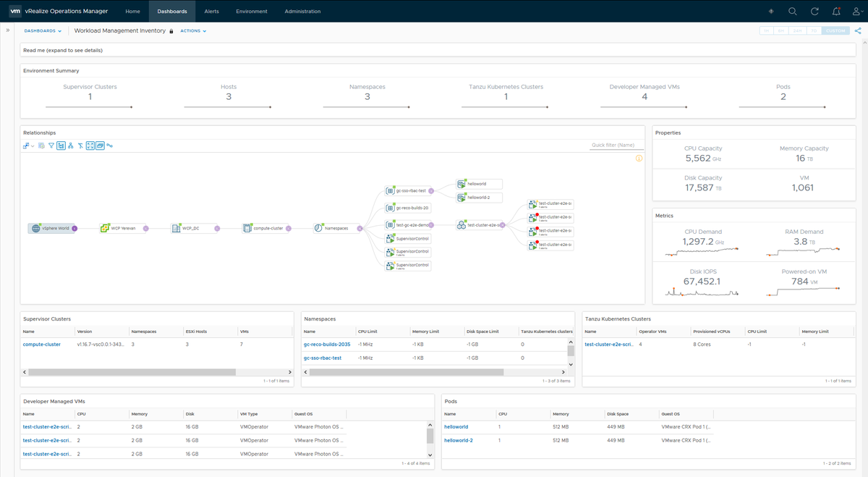Screen dimensions: 868x477
Task: Click the refresh icon in header
Action: (814, 12)
